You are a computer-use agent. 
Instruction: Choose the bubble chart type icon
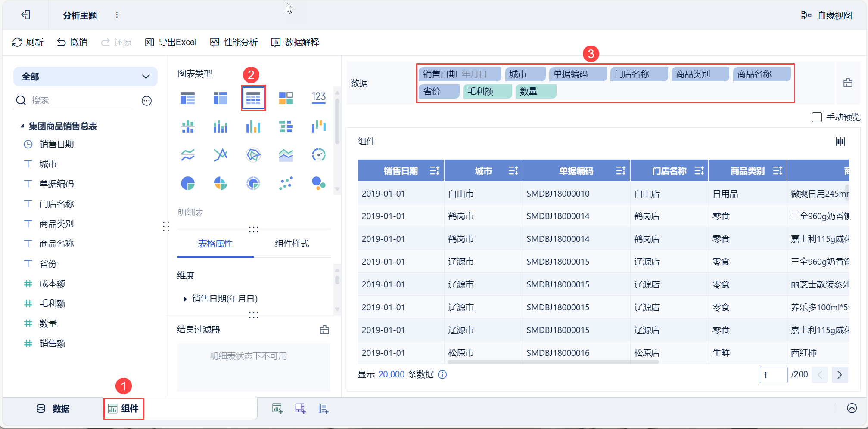coord(319,183)
